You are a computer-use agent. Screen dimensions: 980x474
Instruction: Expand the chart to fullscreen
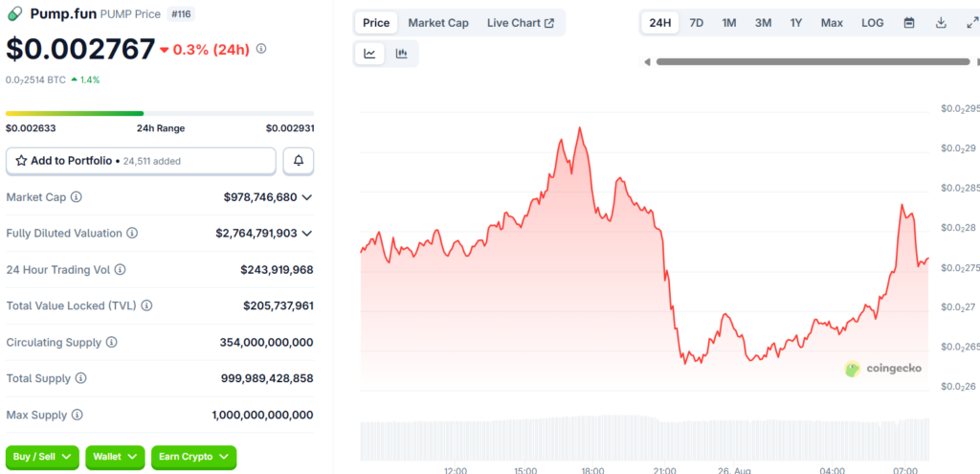pos(970,23)
